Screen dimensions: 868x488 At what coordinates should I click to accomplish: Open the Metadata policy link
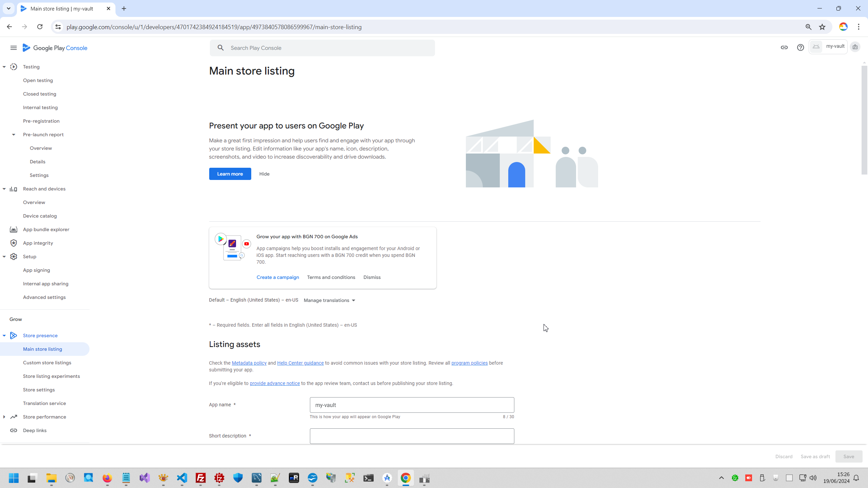click(x=249, y=363)
